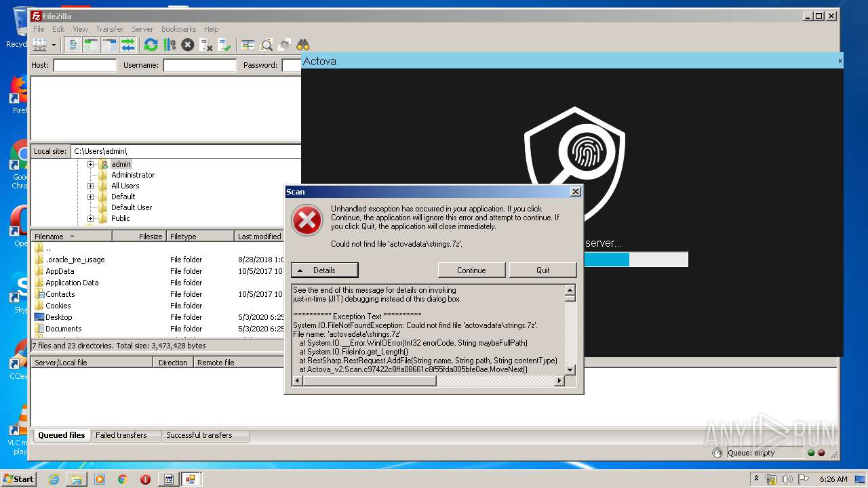Expand the Default folder tree node
The height and width of the screenshot is (488, 868).
click(x=90, y=197)
